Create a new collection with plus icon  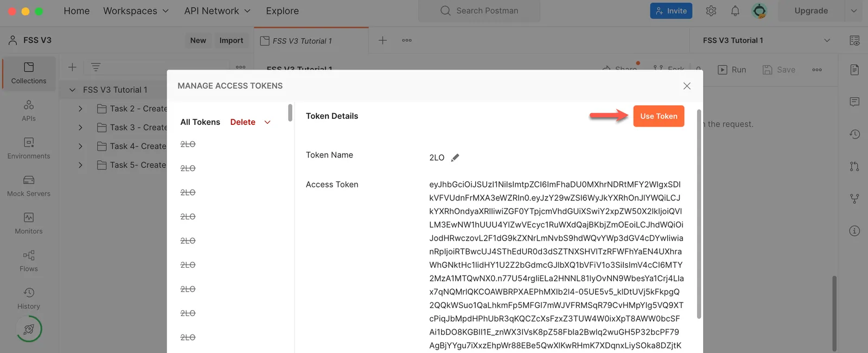[72, 67]
